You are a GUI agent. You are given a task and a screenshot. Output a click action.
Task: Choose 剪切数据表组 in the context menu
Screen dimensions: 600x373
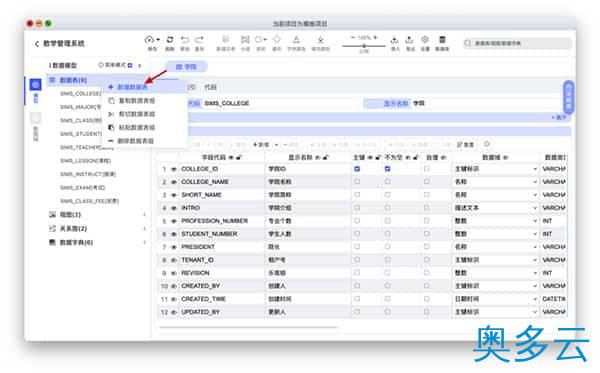145,114
